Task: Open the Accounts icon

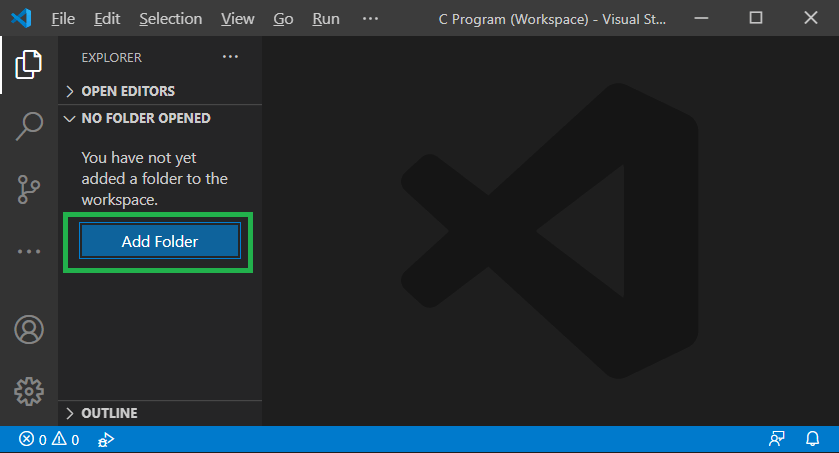Action: point(29,329)
